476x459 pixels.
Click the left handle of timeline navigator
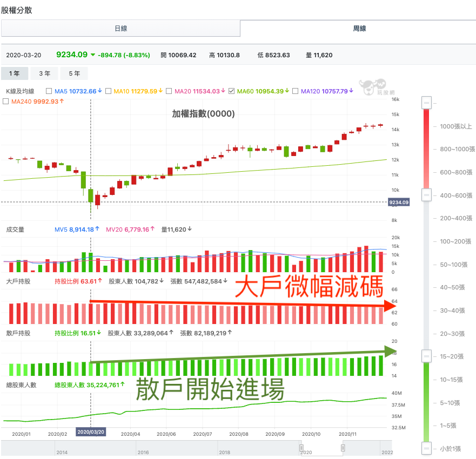click(301, 448)
